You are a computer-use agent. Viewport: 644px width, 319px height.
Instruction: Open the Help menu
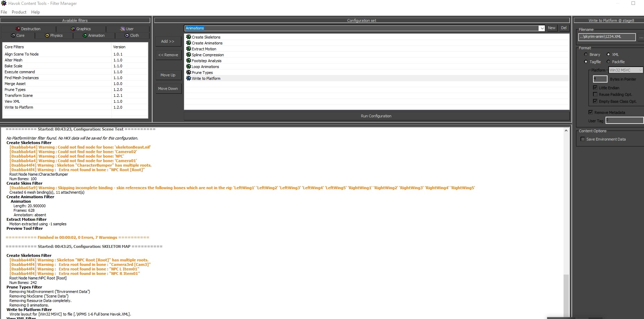[35, 12]
